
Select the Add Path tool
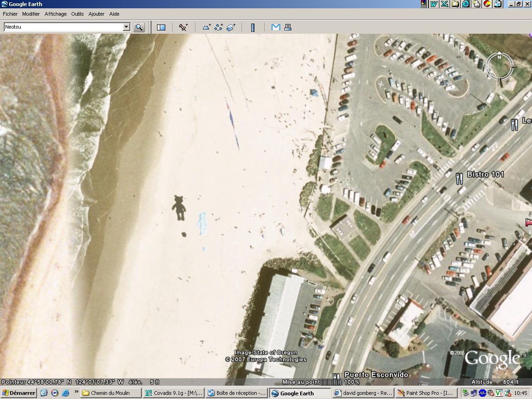(x=218, y=27)
